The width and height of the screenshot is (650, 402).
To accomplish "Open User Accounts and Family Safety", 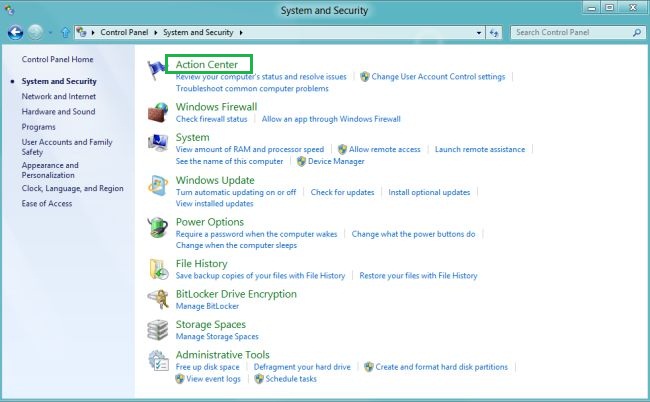I will [x=67, y=147].
